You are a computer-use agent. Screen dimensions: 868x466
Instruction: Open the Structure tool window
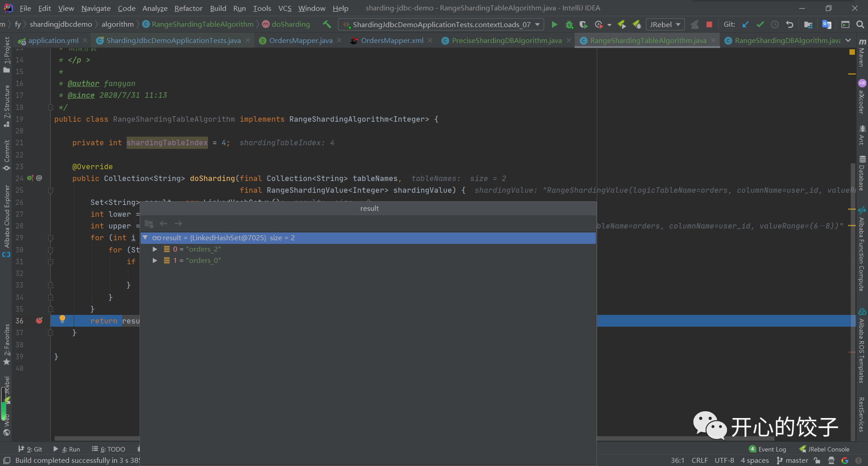pyautogui.click(x=7, y=106)
